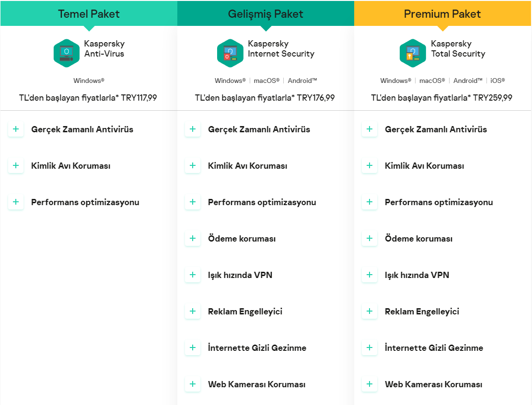The height and width of the screenshot is (405, 532).
Task: Click the Kaspersky Total Security product icon
Action: [413, 53]
